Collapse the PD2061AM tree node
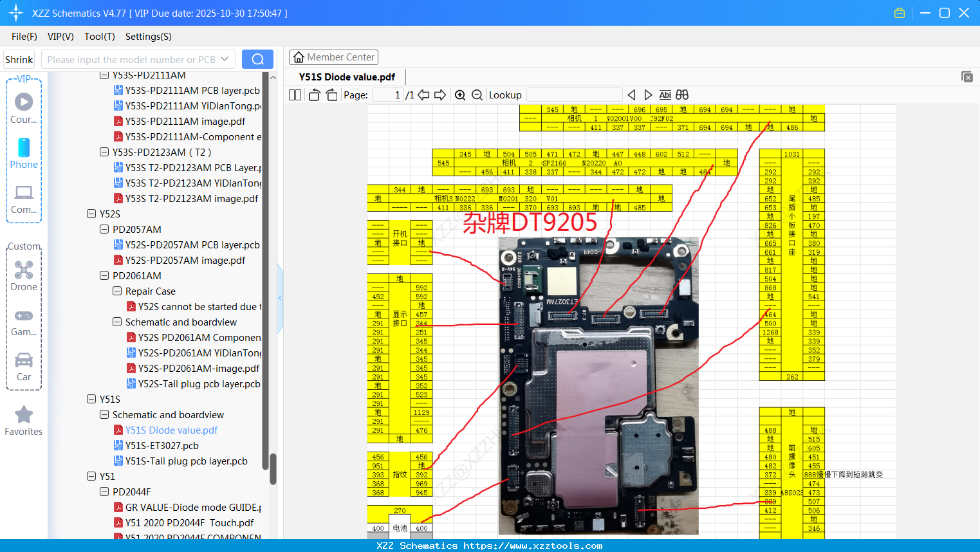 point(104,275)
